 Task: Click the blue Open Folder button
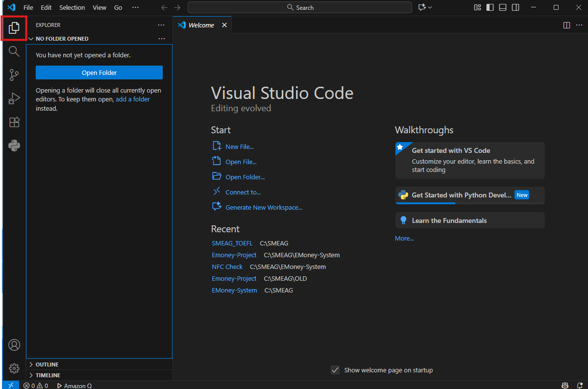pyautogui.click(x=99, y=73)
